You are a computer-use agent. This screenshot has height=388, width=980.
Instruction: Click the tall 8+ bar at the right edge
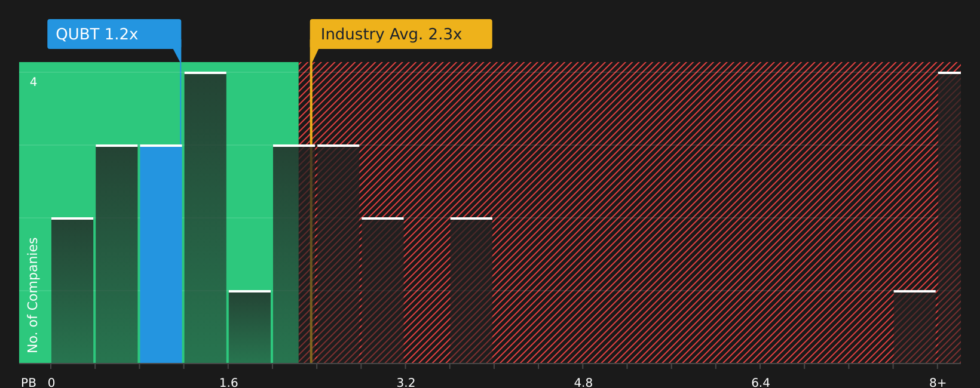[x=950, y=217]
